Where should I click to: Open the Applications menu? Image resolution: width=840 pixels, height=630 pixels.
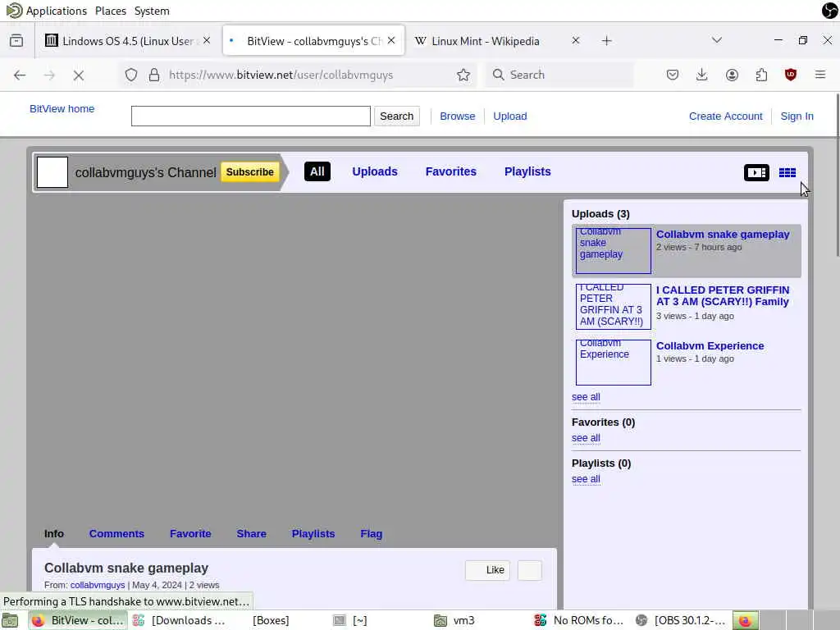click(47, 11)
